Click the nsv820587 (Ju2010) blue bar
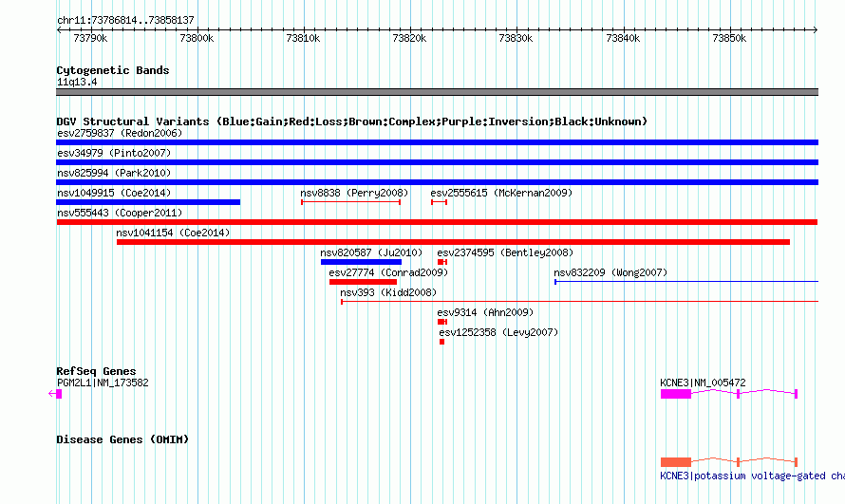Image resolution: width=845 pixels, height=504 pixels. coord(361,262)
